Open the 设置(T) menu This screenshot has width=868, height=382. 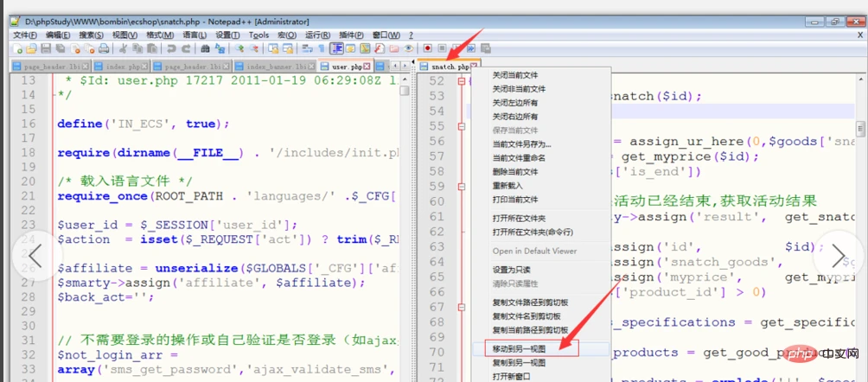227,35
